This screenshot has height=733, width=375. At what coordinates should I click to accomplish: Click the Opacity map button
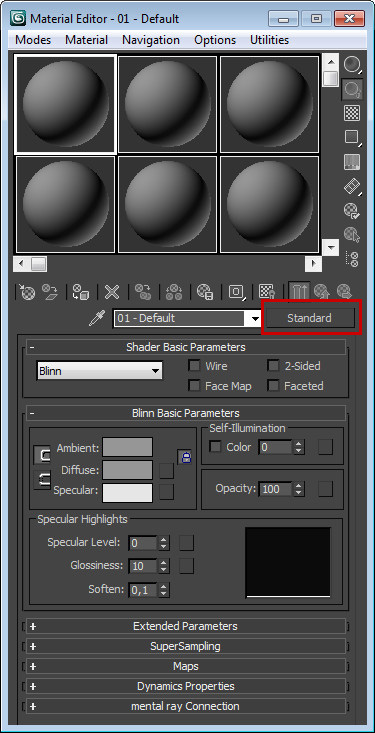pos(325,489)
